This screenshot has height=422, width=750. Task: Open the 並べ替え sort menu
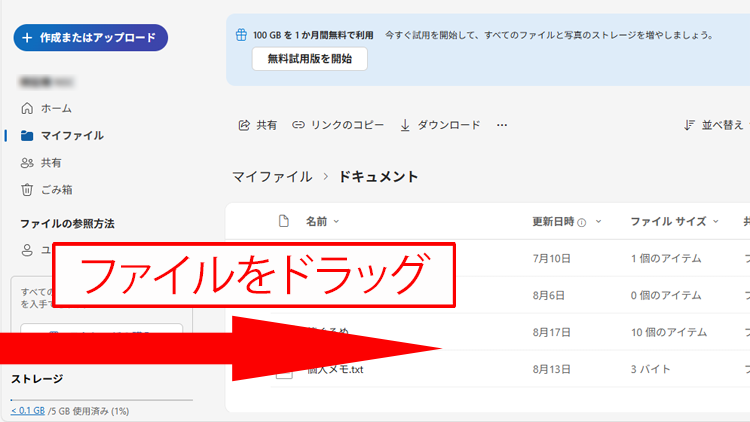(713, 125)
